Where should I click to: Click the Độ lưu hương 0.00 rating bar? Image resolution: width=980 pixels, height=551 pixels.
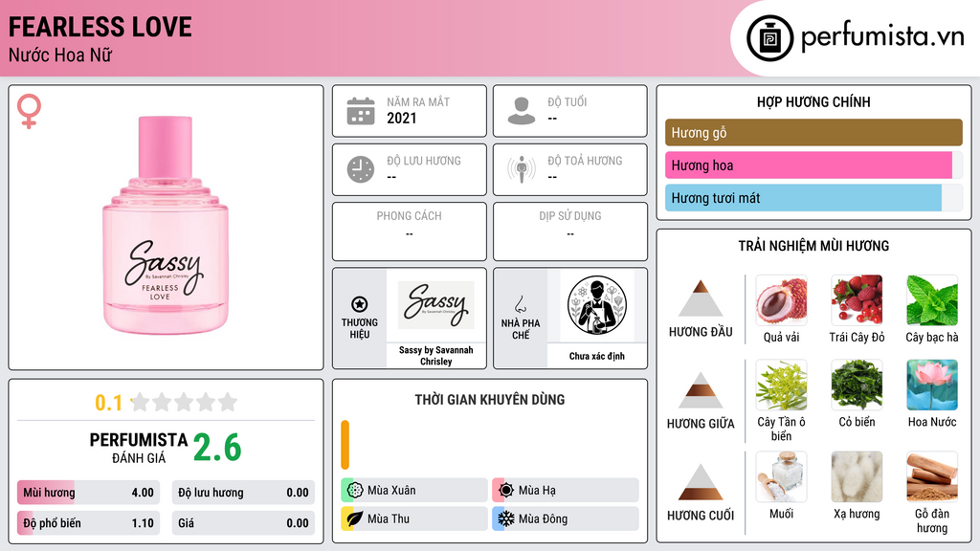(x=243, y=493)
